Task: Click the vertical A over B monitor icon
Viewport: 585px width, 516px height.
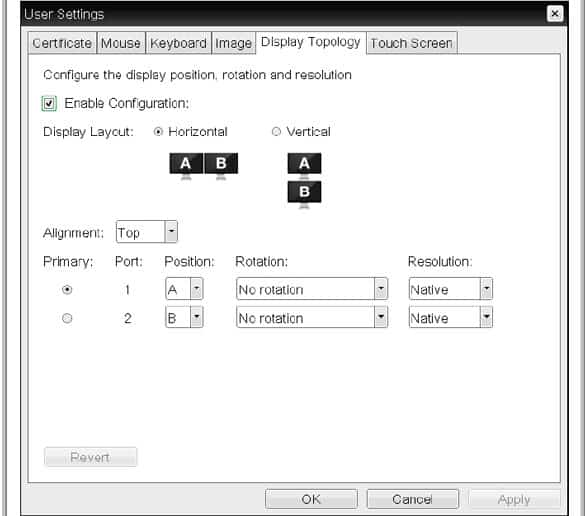Action: tap(304, 180)
